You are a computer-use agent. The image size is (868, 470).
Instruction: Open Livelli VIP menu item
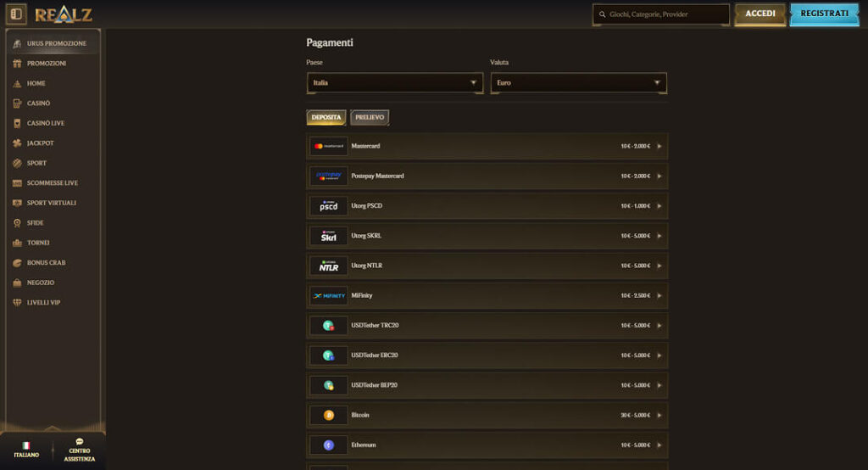(53, 303)
